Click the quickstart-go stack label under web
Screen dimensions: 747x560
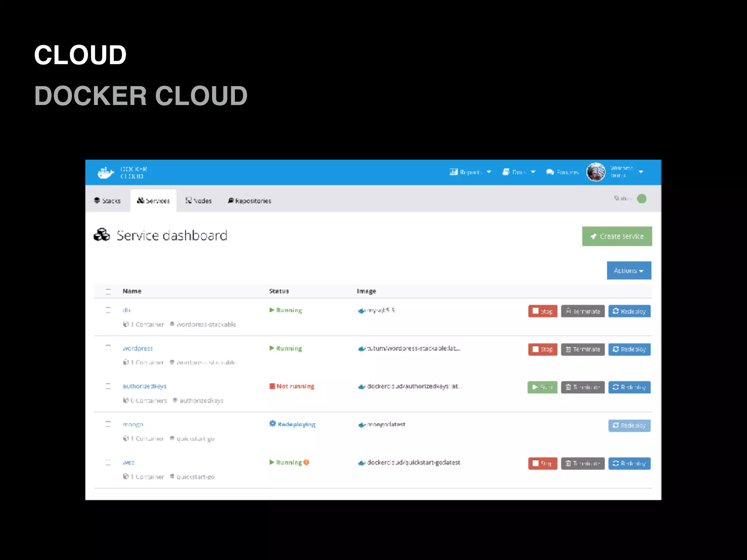196,477
